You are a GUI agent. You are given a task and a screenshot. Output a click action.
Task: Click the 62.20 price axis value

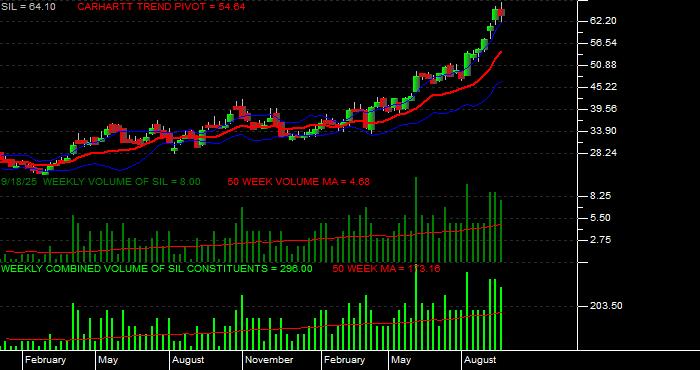click(603, 21)
